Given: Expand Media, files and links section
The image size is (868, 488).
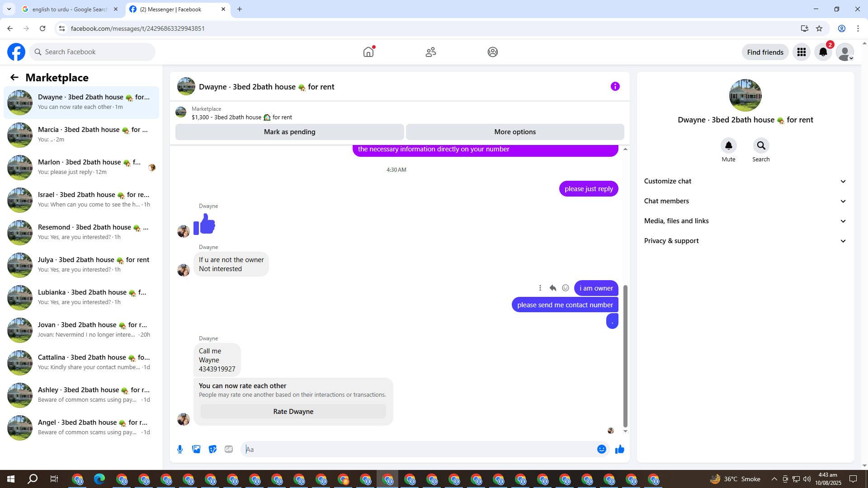Looking at the screenshot, I should point(745,221).
